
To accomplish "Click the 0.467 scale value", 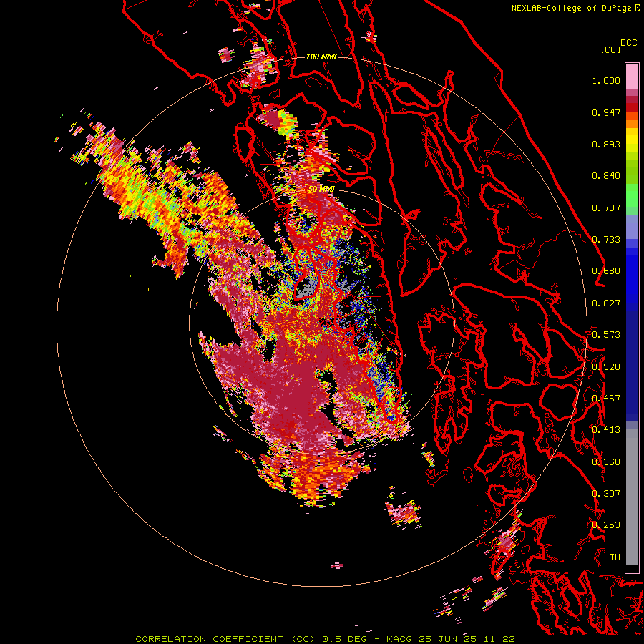I will pos(606,399).
